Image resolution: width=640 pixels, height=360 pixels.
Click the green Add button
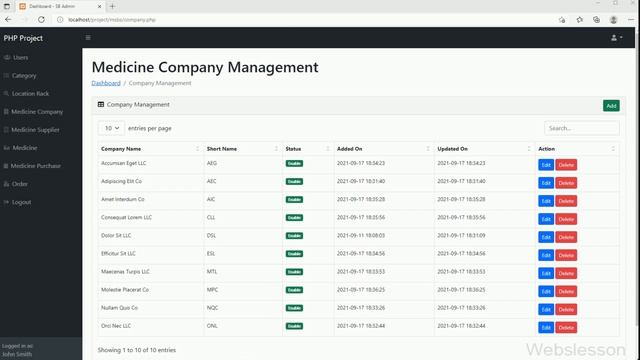611,106
